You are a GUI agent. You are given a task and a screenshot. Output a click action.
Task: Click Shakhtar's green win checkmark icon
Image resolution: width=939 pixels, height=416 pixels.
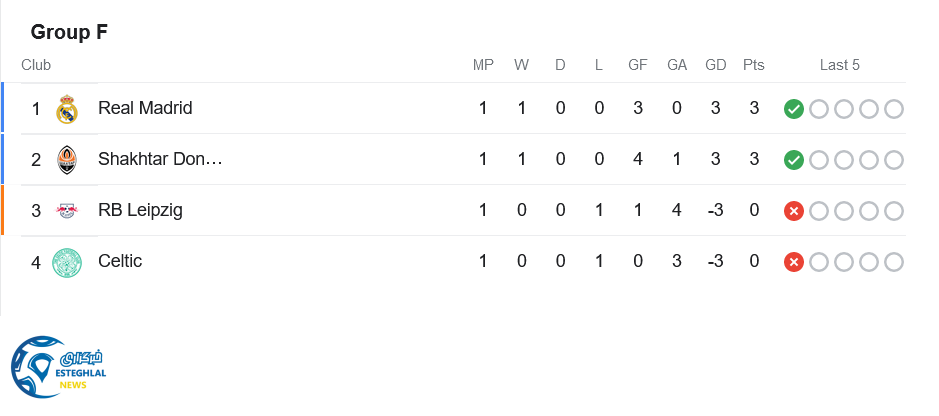794,160
